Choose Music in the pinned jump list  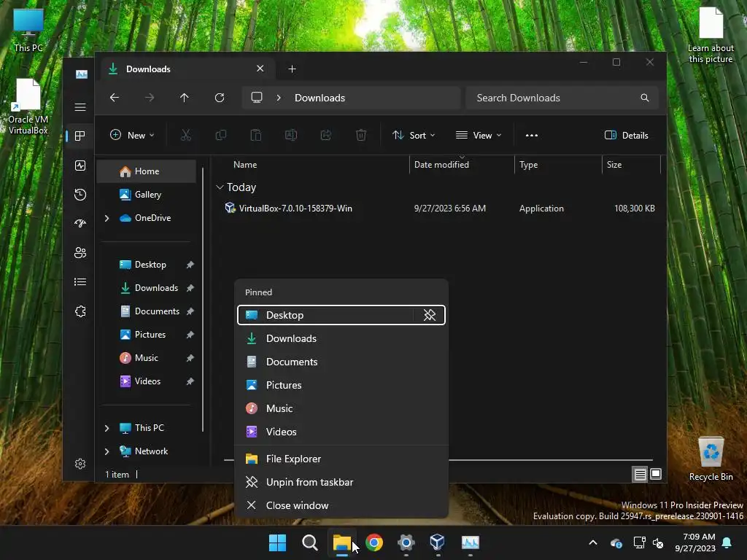(x=341, y=408)
